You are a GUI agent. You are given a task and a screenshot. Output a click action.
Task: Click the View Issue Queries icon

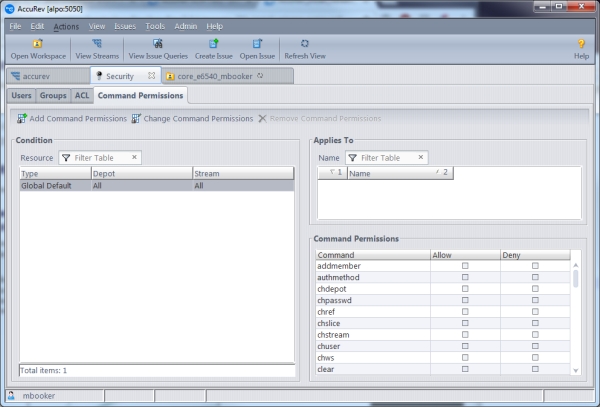coord(157,44)
